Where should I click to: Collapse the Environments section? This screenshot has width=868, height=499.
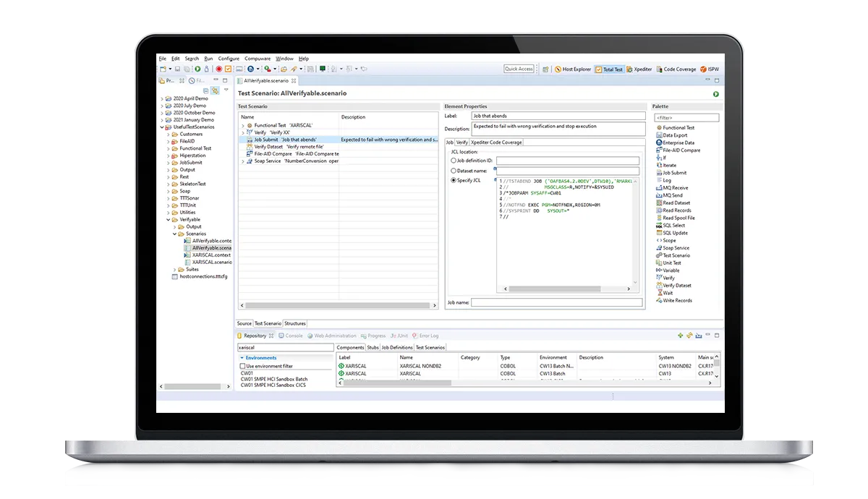pos(242,358)
